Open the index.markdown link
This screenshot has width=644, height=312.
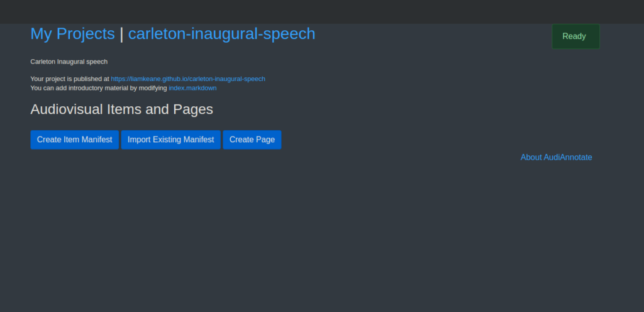192,88
